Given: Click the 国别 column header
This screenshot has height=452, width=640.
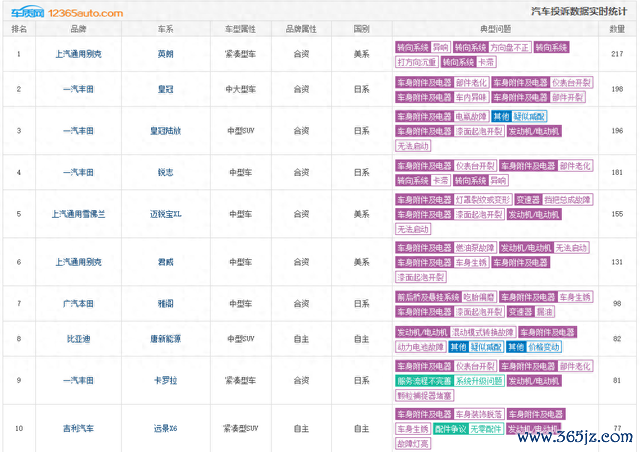Looking at the screenshot, I should click(x=362, y=29).
